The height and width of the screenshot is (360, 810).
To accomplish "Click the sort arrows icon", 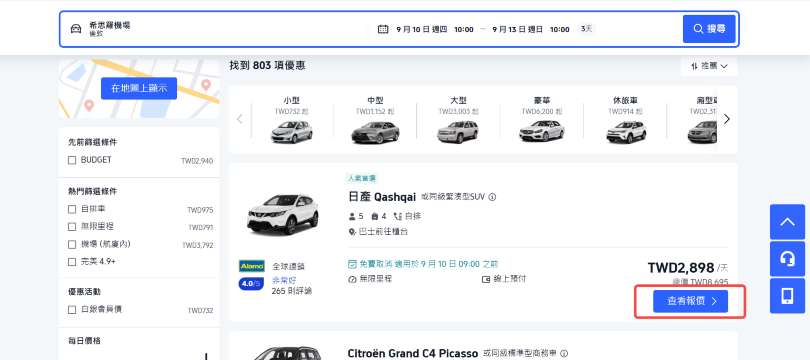I will click(694, 66).
